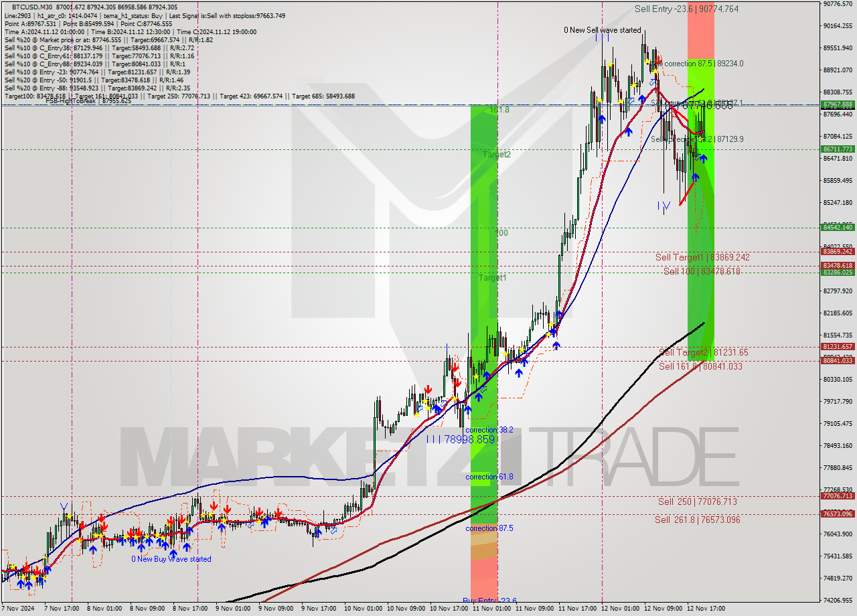Viewport: 857px width, 616px height.
Task: Select the 'Line:2903 | h1_atr_c0' info line
Action: 143,15
